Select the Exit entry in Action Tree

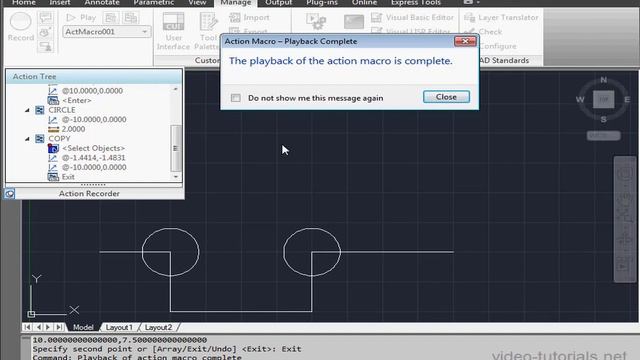pos(68,177)
